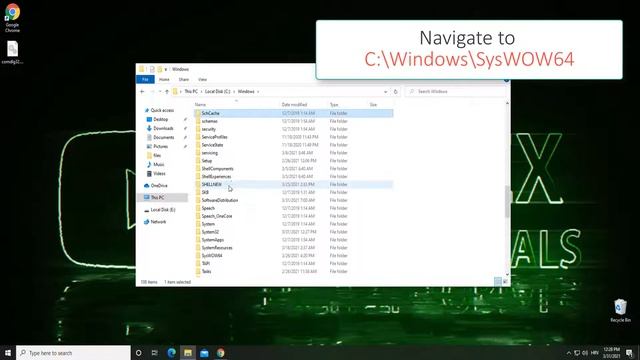Open the Windows Start menu
Image resolution: width=640 pixels, height=360 pixels.
point(8,353)
